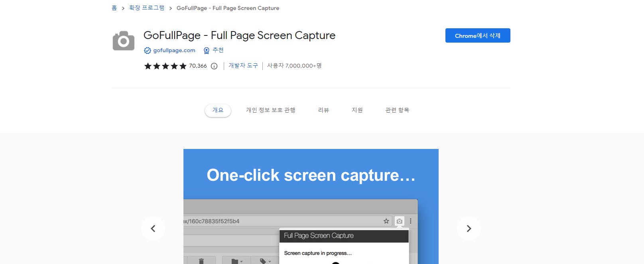Screen dimensions: 644x264
Task: Go to 홈 in the breadcrumb
Action: [x=114, y=8]
